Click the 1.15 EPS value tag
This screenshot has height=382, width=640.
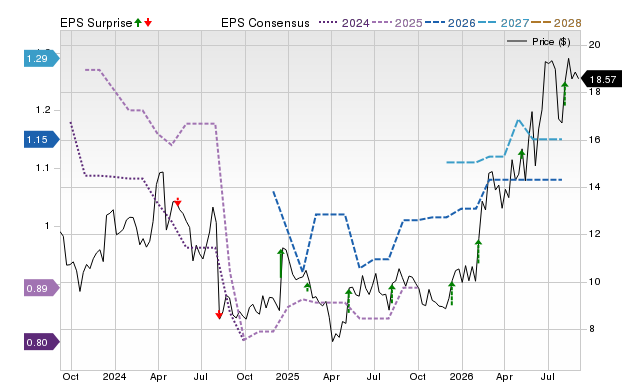point(41,140)
